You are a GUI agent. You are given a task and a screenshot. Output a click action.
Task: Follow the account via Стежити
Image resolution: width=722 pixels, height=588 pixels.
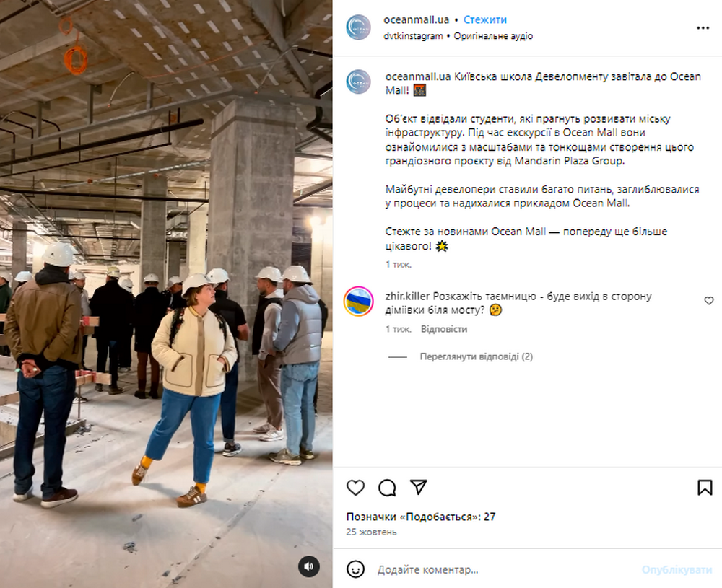(485, 19)
